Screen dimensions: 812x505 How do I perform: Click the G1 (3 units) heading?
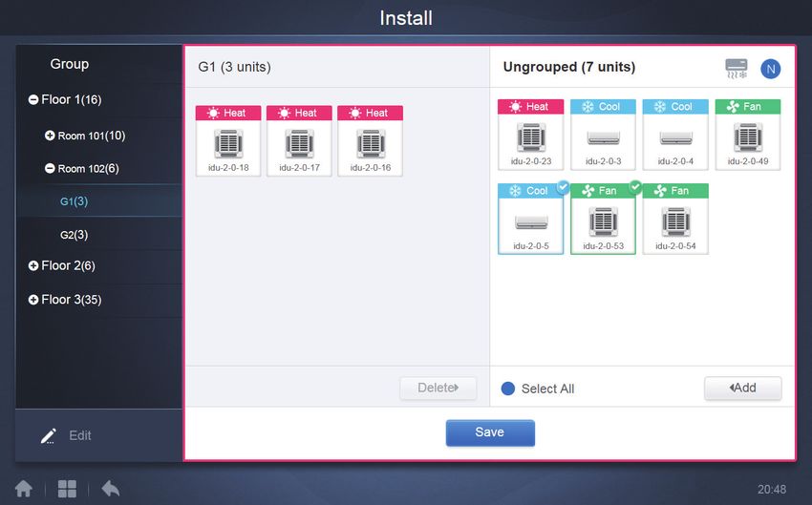[x=235, y=67]
